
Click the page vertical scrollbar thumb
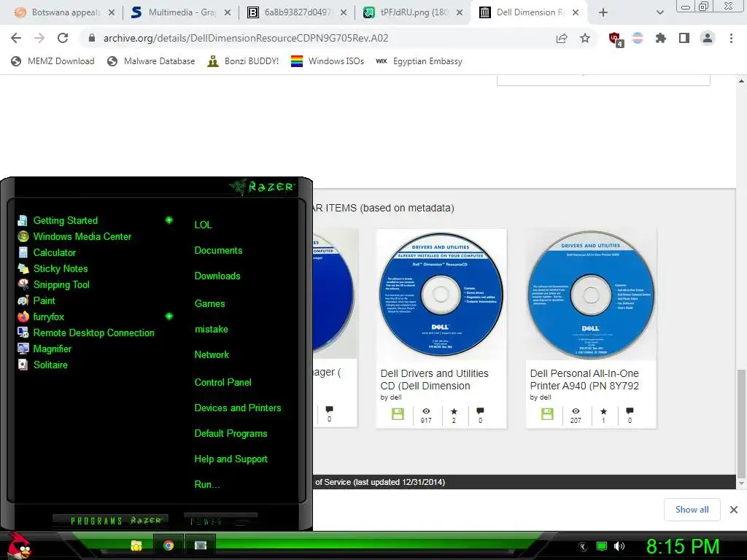741,424
